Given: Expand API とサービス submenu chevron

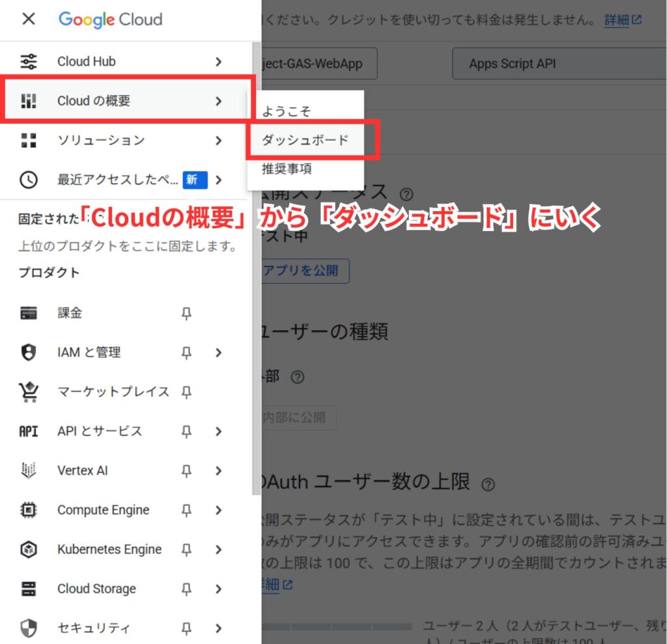Looking at the screenshot, I should point(219,431).
